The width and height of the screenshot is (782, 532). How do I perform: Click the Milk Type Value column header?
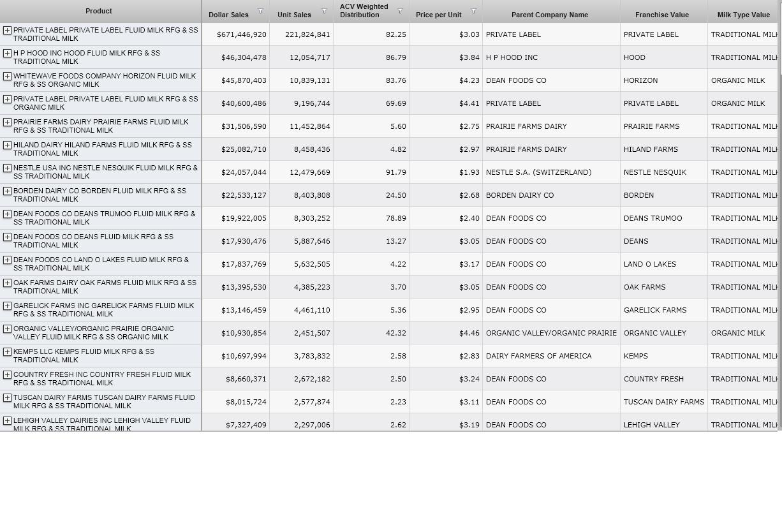point(742,15)
